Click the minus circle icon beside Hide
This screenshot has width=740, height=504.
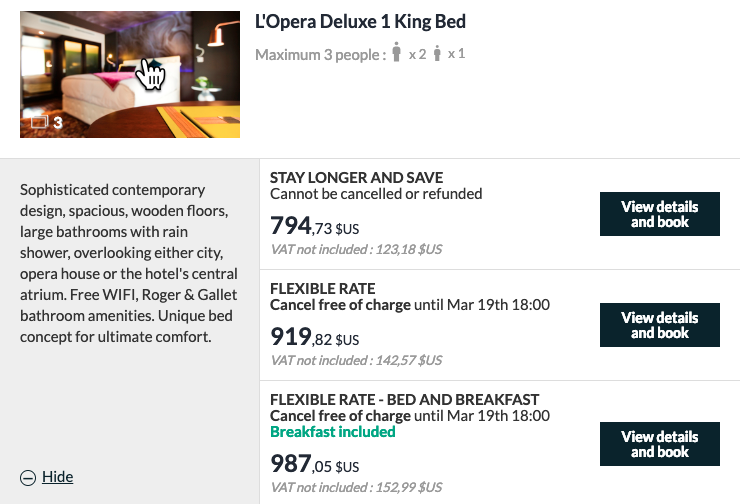pyautogui.click(x=28, y=478)
